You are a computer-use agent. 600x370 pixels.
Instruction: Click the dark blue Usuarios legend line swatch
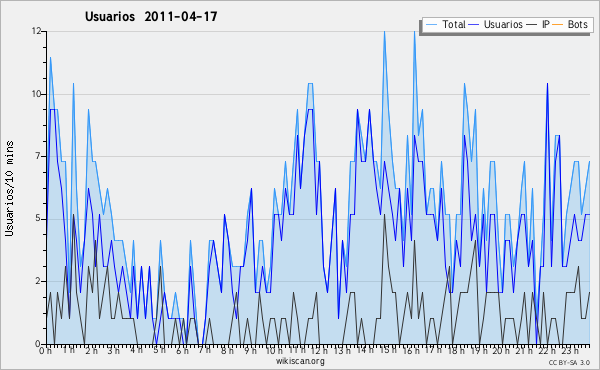point(473,25)
